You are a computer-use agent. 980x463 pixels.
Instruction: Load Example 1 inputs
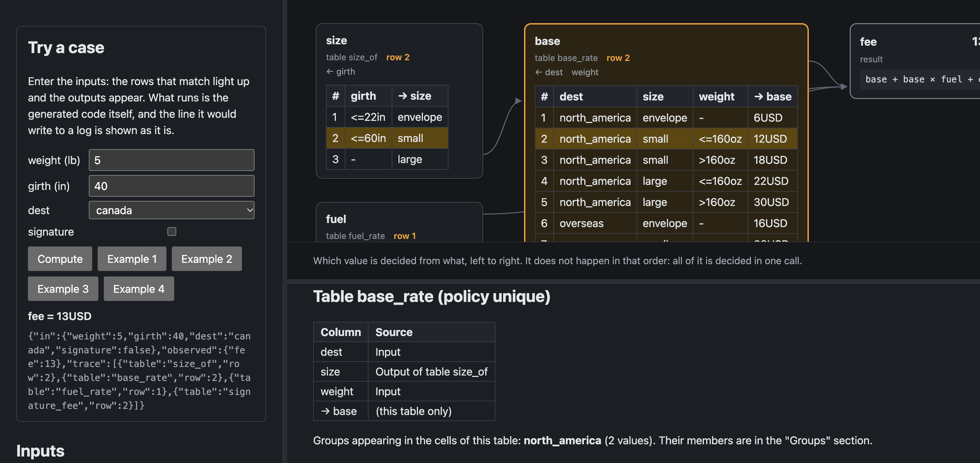(x=132, y=259)
